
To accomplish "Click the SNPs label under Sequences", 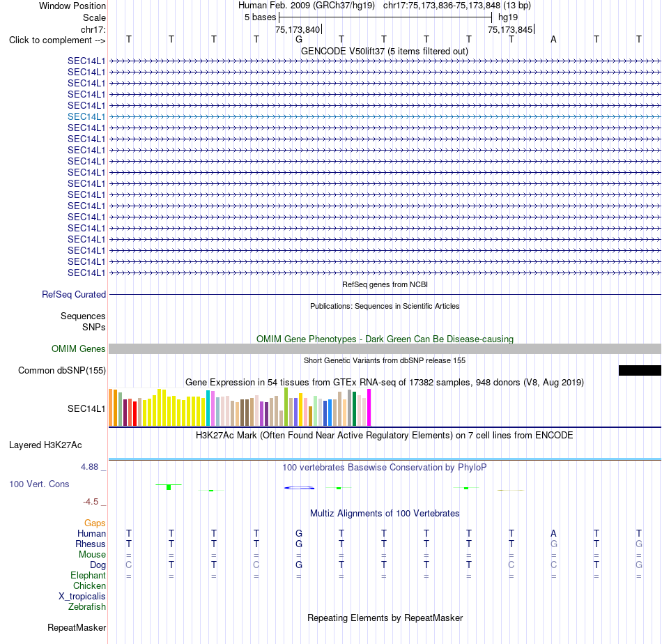I will (94, 328).
